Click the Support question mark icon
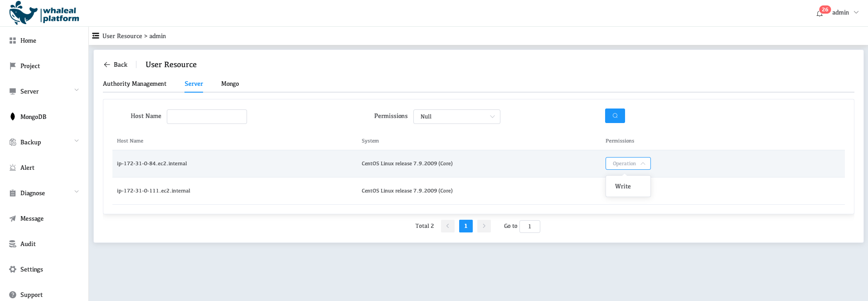 click(13, 295)
